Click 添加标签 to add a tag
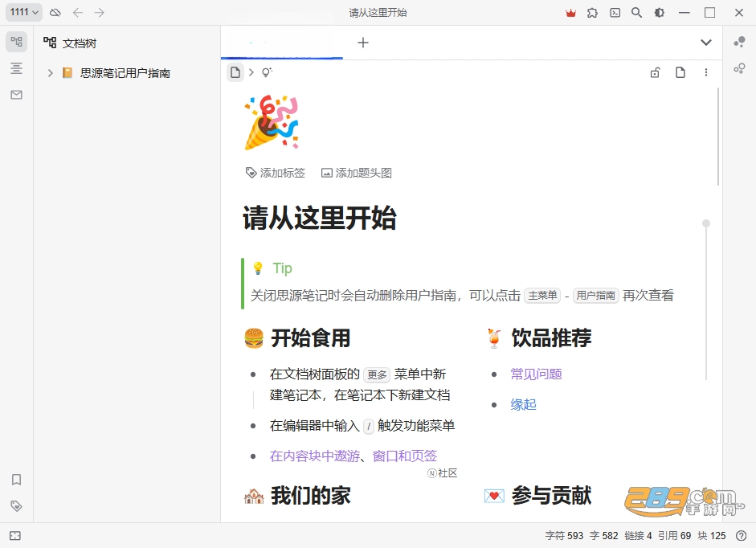 [x=276, y=173]
